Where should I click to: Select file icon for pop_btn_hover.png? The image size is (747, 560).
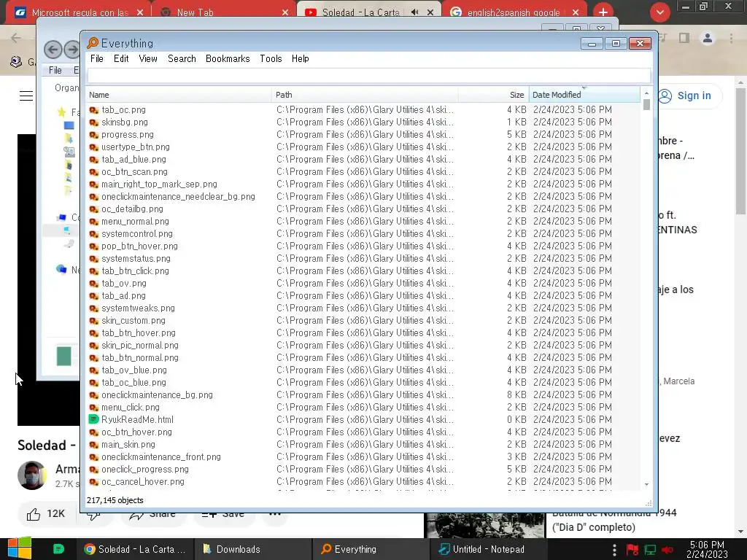coord(94,246)
